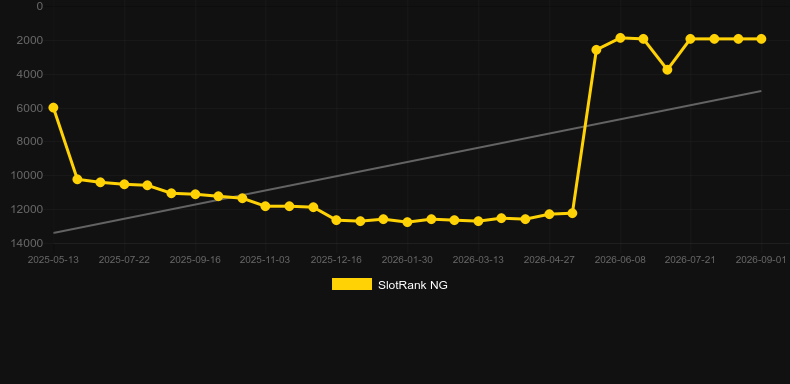Click the y-axis label 8000
790x384 pixels.
coord(31,142)
